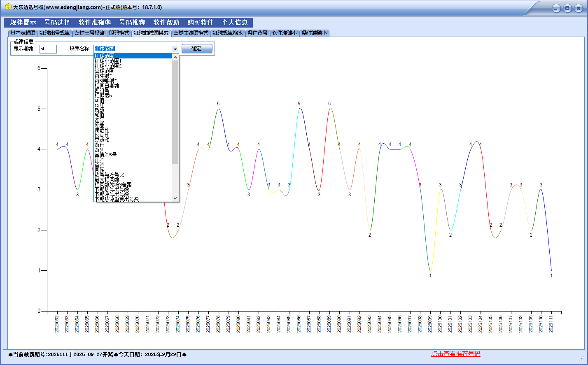Switch to the 蓝球曲线图模式 tab
Viewport: 588px width, 365px height.
click(191, 33)
